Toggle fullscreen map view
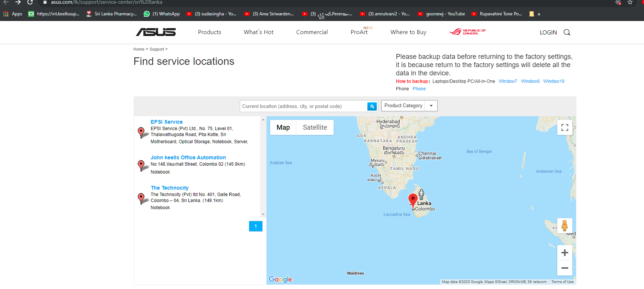Screen dimensions: 644x289 564,127
